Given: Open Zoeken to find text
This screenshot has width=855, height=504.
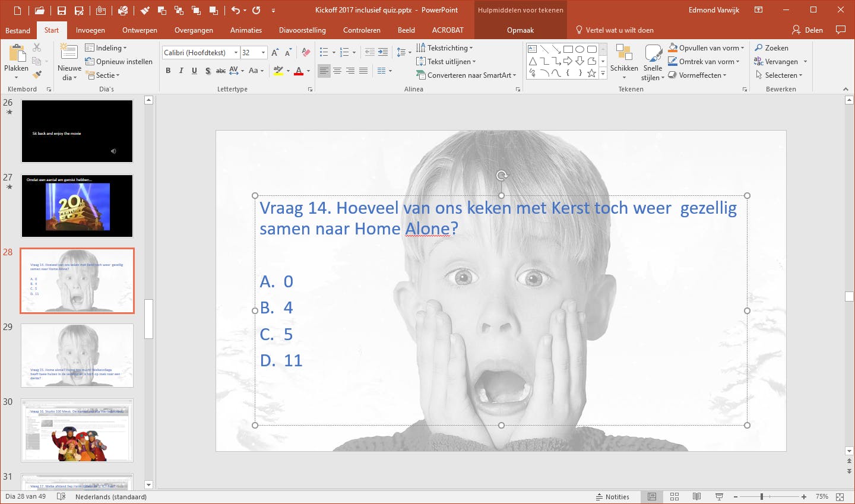Looking at the screenshot, I should tap(771, 48).
